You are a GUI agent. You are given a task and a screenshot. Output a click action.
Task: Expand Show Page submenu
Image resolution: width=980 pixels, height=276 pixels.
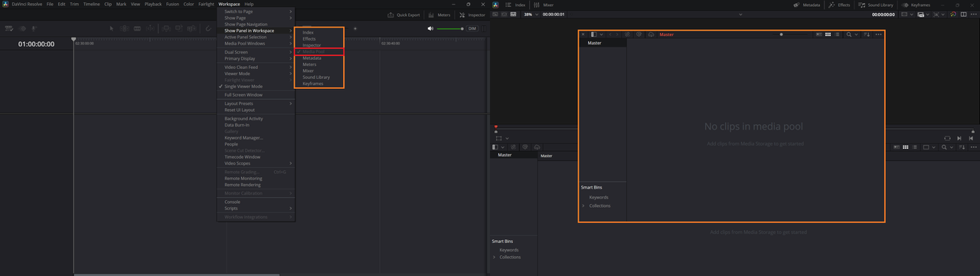(255, 18)
